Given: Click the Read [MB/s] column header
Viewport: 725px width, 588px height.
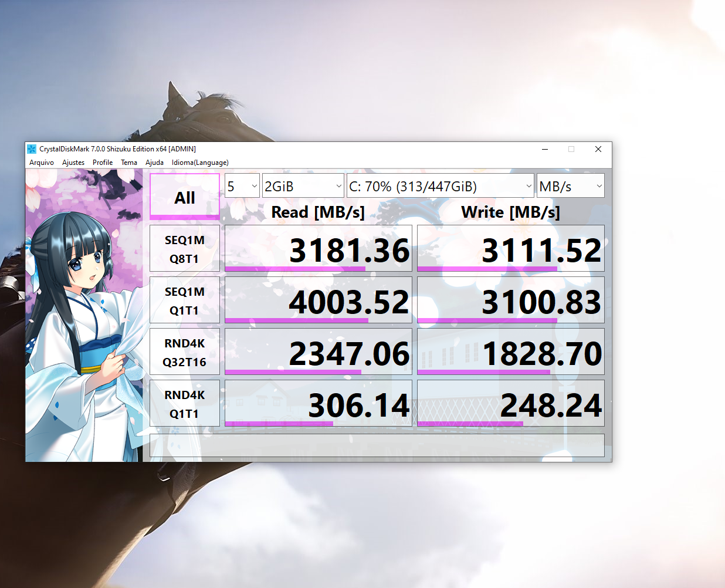Looking at the screenshot, I should (x=319, y=212).
